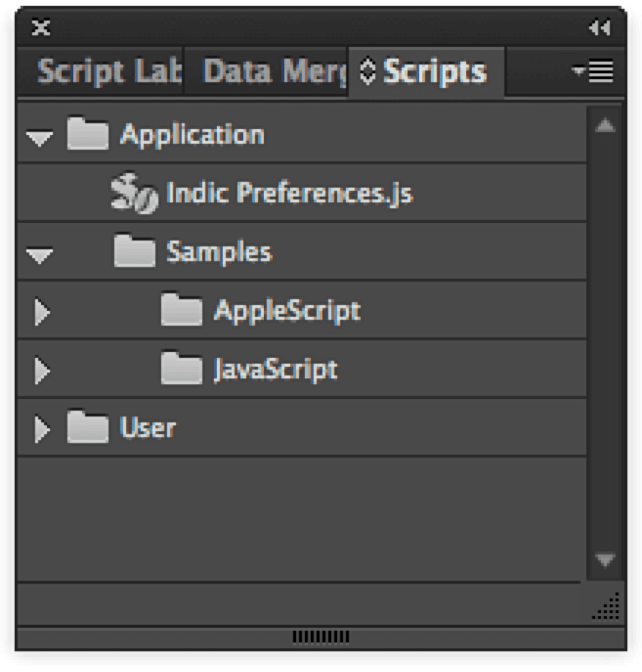
Task: Close the panel with the X button
Action: point(41,28)
